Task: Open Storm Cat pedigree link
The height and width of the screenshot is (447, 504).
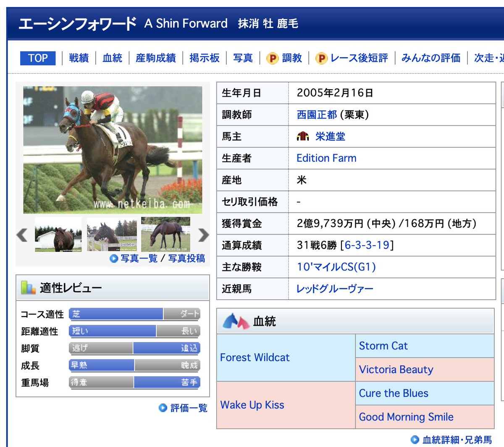Action: [x=383, y=346]
